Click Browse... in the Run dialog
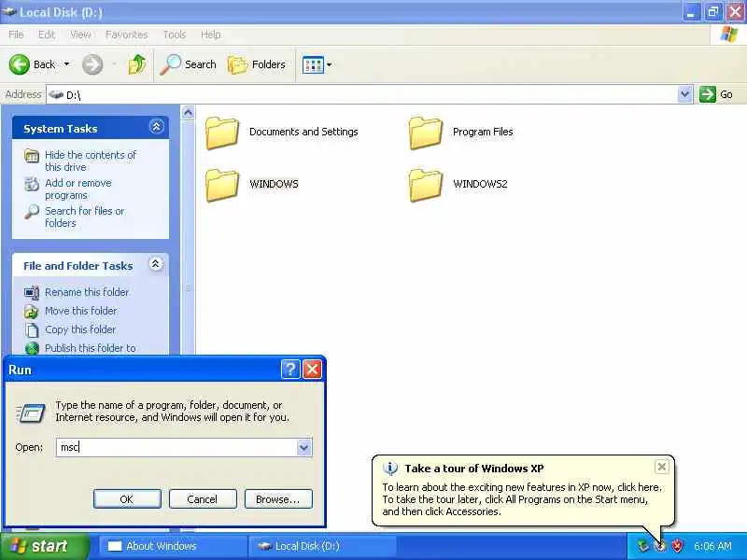 point(278,499)
